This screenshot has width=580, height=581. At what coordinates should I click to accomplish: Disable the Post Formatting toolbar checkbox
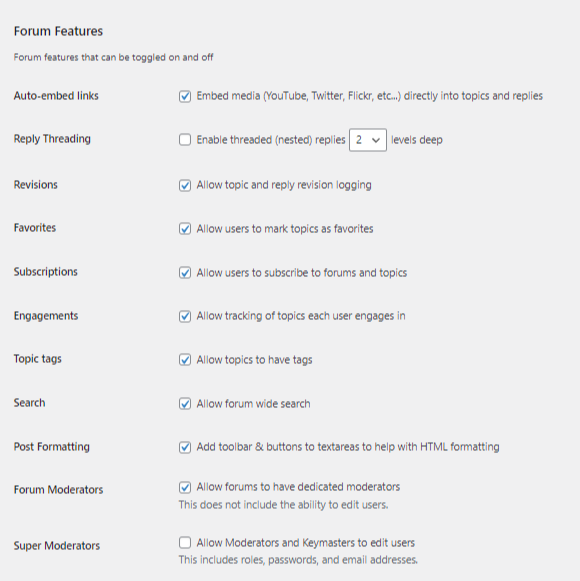click(x=185, y=447)
